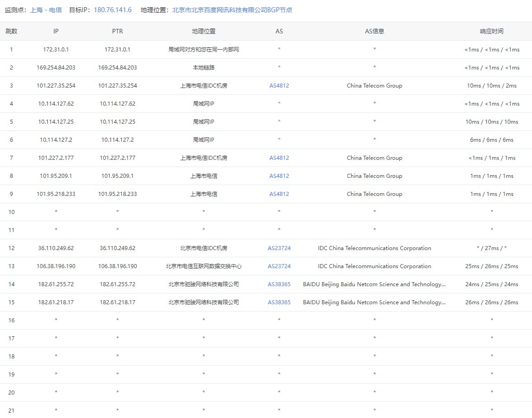Click hop number 16
This screenshot has height=418, width=532.
12,320
